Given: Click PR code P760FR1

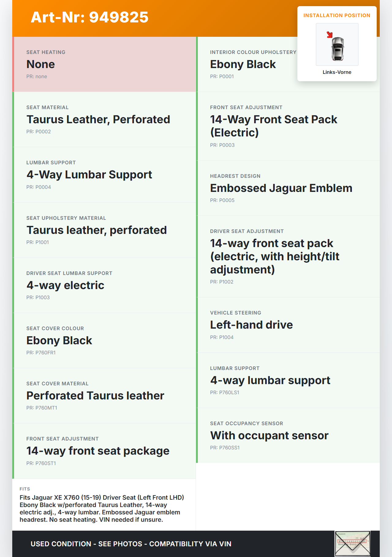Looking at the screenshot, I should pos(41,353).
